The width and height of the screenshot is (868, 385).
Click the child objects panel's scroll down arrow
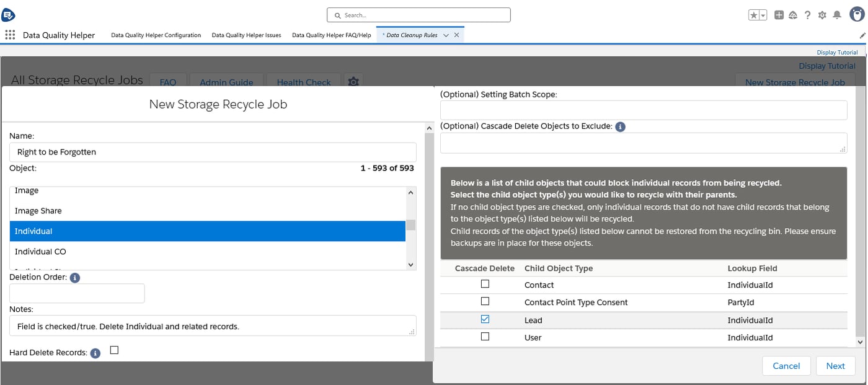[860, 342]
